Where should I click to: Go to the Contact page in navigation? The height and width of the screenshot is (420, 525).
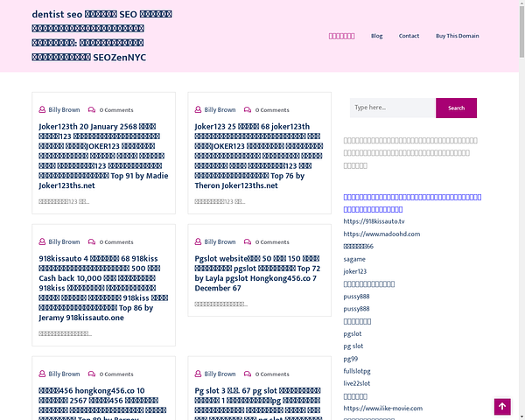click(409, 36)
